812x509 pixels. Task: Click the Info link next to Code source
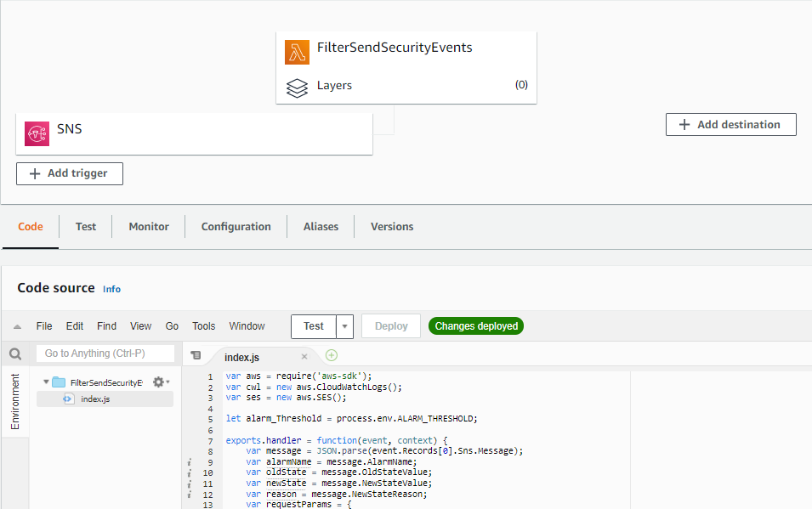point(111,289)
